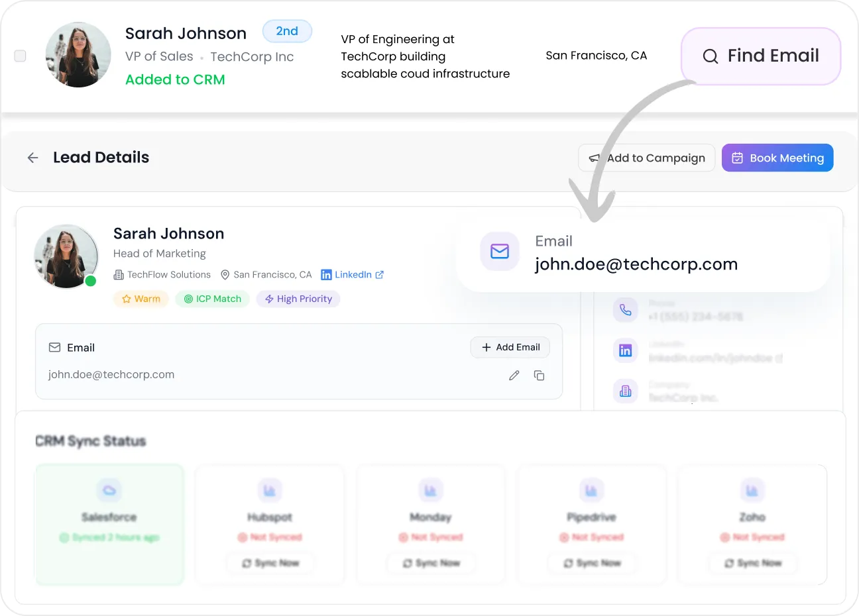Click the Head of Marketing title

160,254
